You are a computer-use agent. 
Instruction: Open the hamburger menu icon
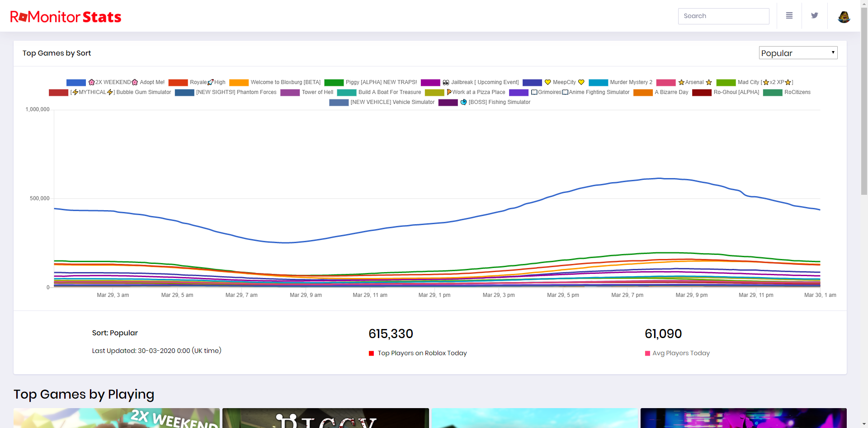(x=789, y=16)
